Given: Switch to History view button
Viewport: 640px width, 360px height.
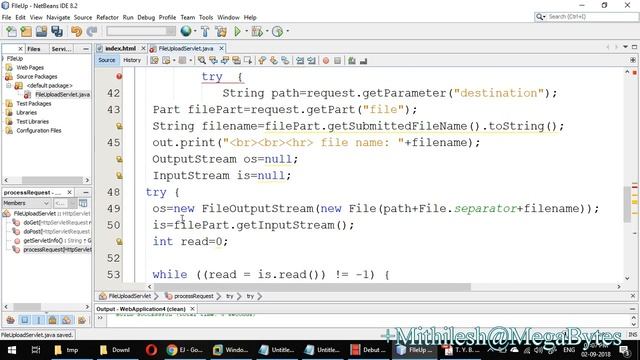Looking at the screenshot, I should tap(132, 60).
